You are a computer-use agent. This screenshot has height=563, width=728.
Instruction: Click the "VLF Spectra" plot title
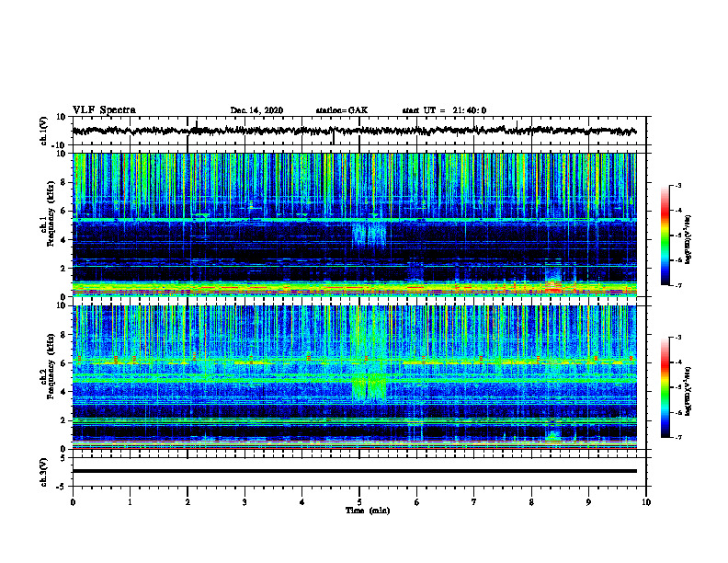coord(104,110)
